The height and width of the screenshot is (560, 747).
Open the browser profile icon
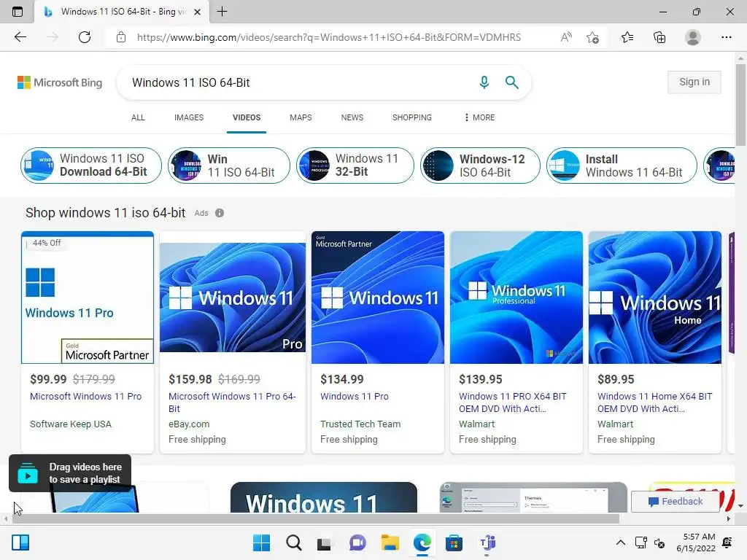(693, 37)
